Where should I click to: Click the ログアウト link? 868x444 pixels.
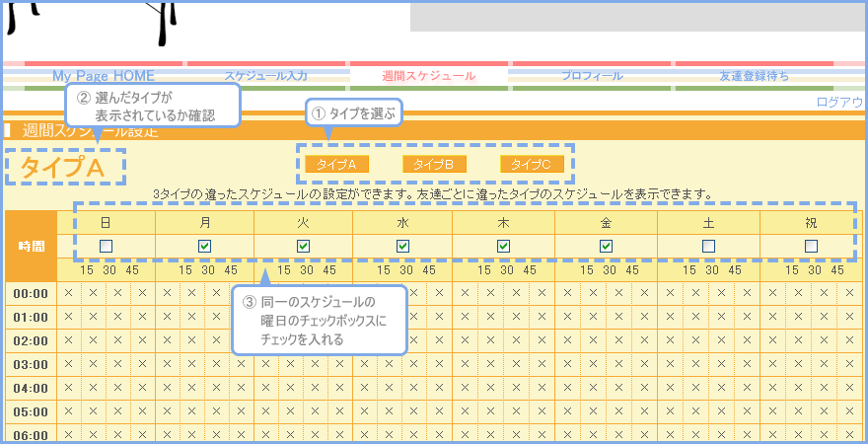click(839, 103)
